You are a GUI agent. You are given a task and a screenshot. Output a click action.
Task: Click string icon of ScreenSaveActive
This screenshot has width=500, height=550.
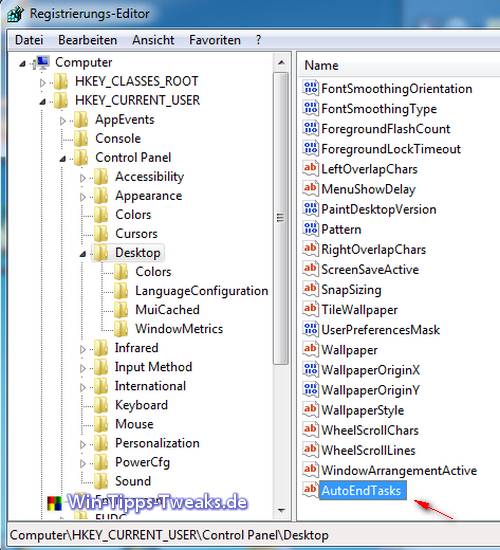pyautogui.click(x=311, y=269)
